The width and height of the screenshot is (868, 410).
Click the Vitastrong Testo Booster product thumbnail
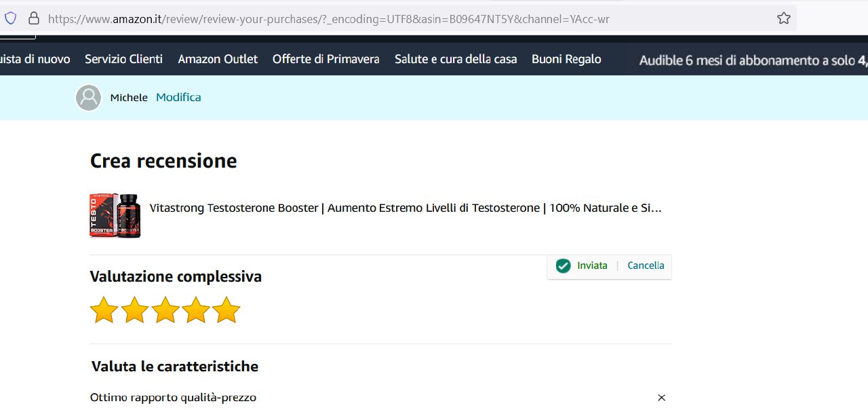pos(115,215)
